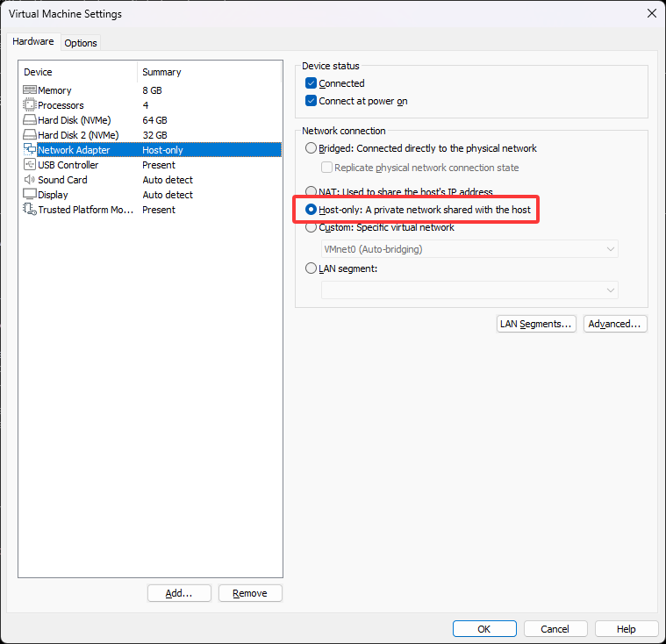Screen dimensions: 666x644
Task: Select the Sound Card row
Action: point(150,179)
